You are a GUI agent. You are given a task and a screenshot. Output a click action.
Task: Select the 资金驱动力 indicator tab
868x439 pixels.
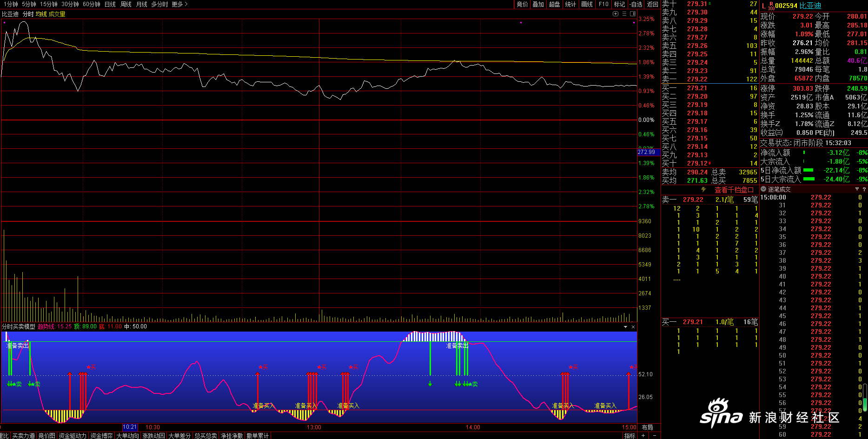point(73,436)
